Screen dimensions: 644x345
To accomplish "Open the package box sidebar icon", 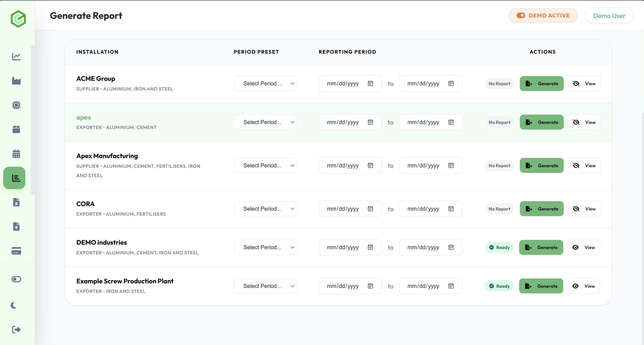I will coord(16,129).
